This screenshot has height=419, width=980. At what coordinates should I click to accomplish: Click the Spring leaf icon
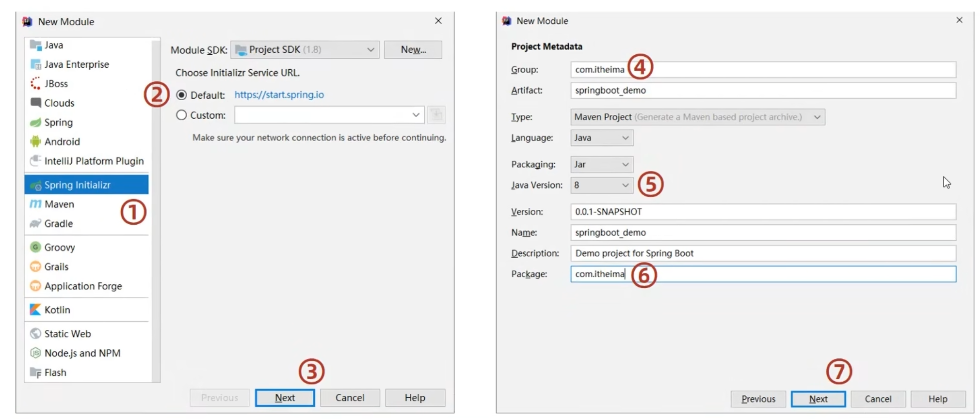[x=35, y=123]
